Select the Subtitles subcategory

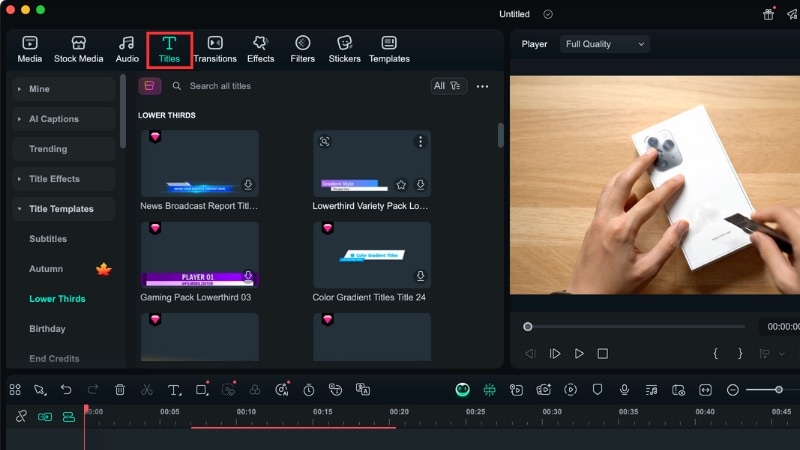(48, 239)
